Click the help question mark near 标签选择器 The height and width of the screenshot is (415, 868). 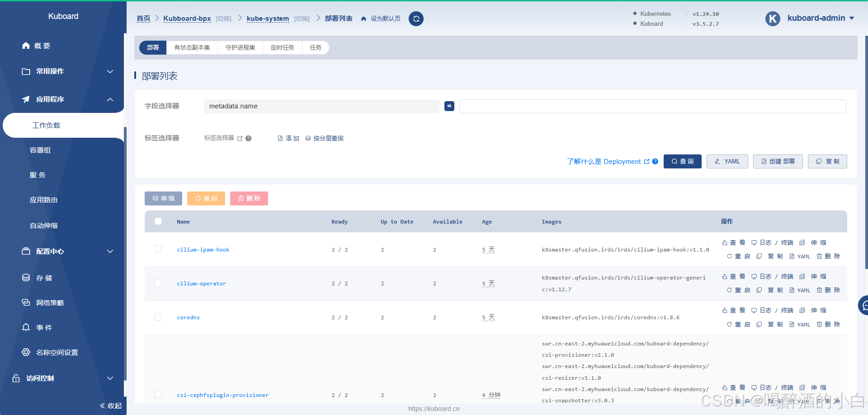[x=249, y=139]
